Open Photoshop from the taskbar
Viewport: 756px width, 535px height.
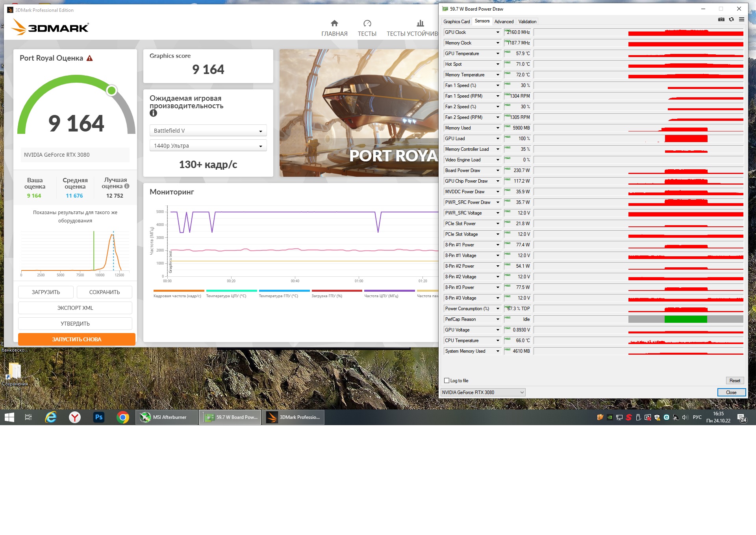click(x=99, y=417)
